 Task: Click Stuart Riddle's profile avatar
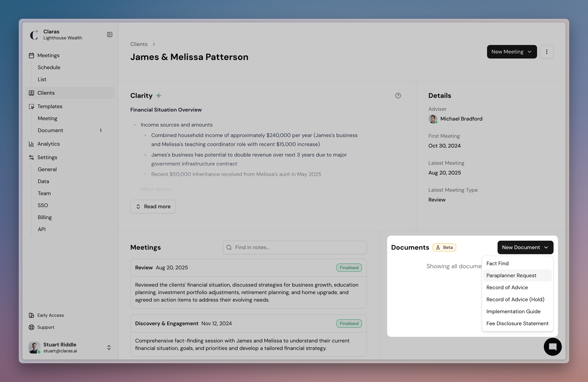pos(34,347)
